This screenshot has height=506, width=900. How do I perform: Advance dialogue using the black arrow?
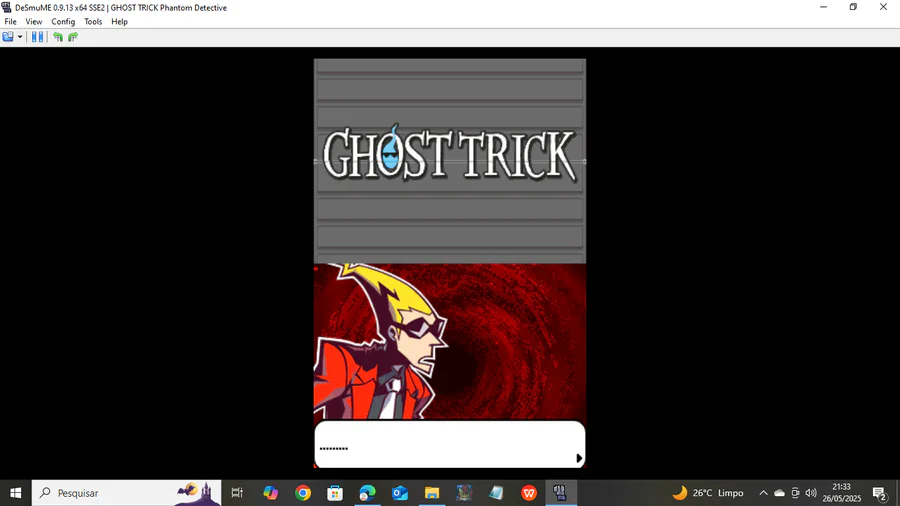[579, 458]
